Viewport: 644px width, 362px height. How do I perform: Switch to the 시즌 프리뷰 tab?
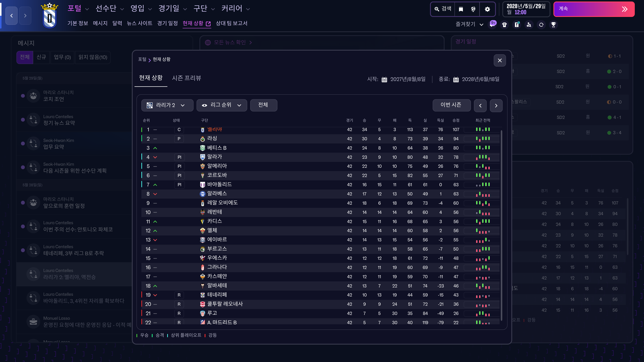(186, 78)
